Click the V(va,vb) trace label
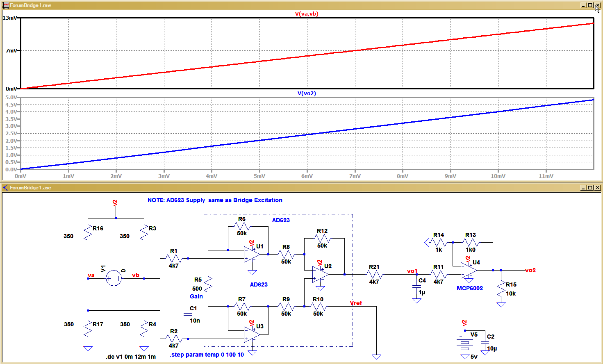Viewport: 603px width, 364px height. 307,14
